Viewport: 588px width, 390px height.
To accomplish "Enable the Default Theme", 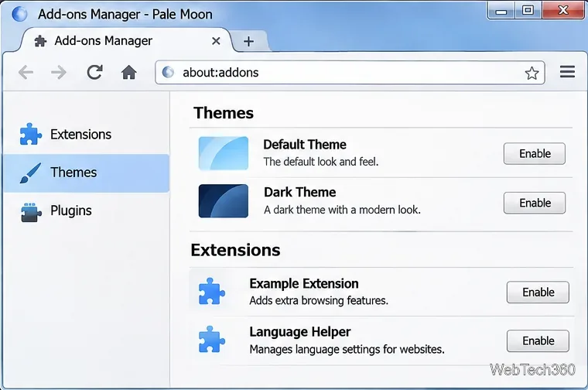I will [535, 154].
